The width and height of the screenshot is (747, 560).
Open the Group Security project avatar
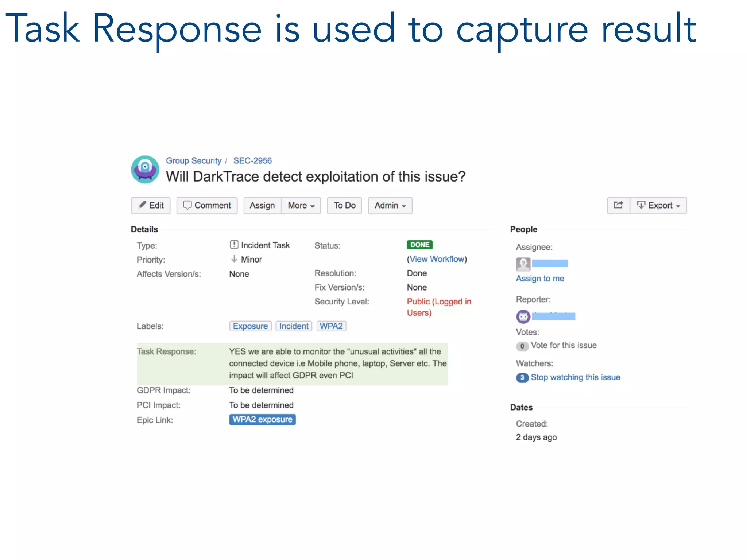tap(145, 170)
